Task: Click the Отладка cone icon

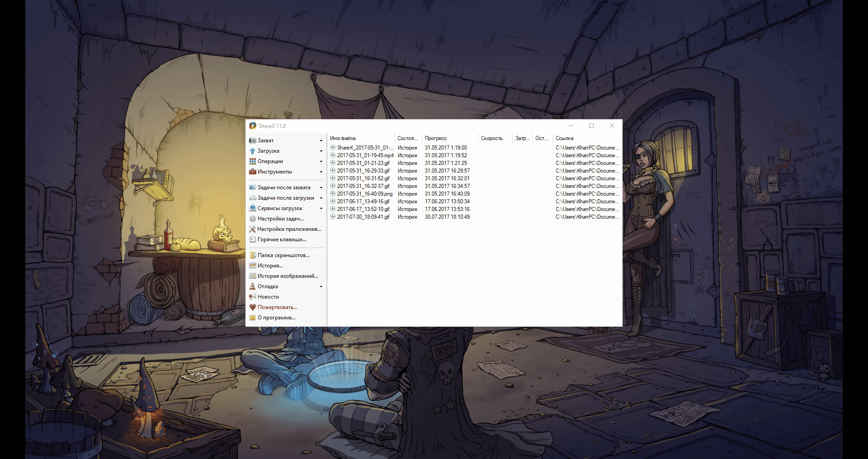Action: tap(253, 286)
